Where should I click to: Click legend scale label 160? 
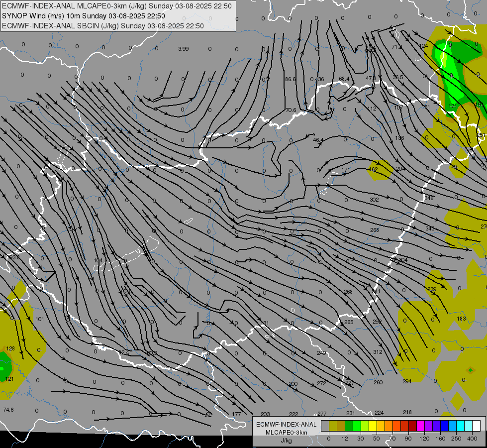click(x=440, y=439)
